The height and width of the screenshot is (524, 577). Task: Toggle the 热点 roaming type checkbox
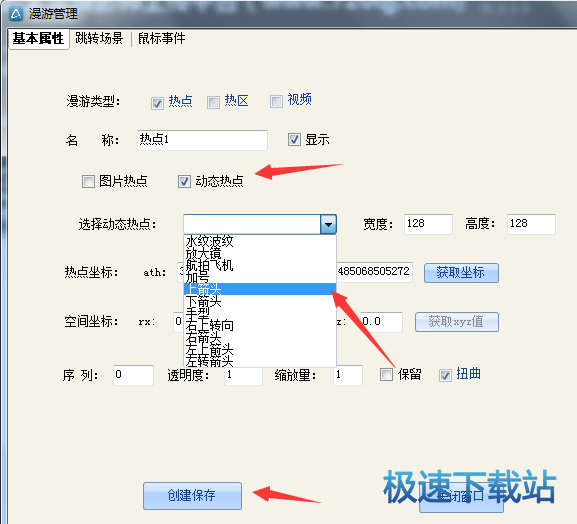[x=157, y=103]
